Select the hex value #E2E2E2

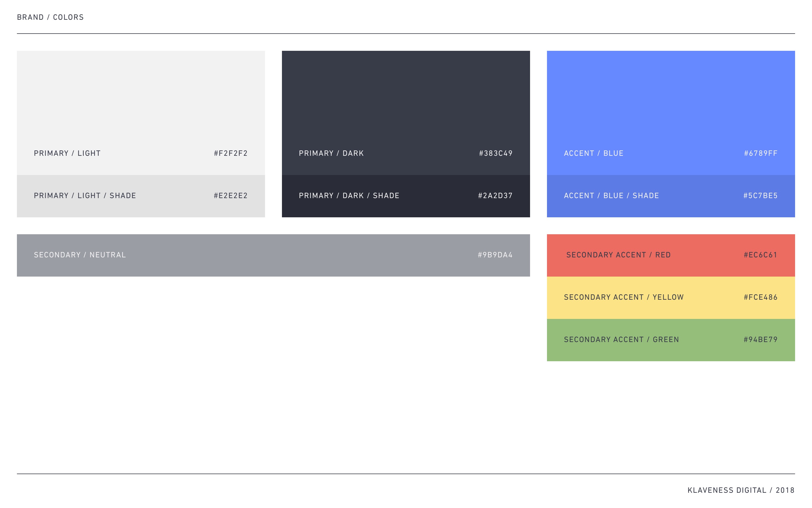[x=231, y=196]
